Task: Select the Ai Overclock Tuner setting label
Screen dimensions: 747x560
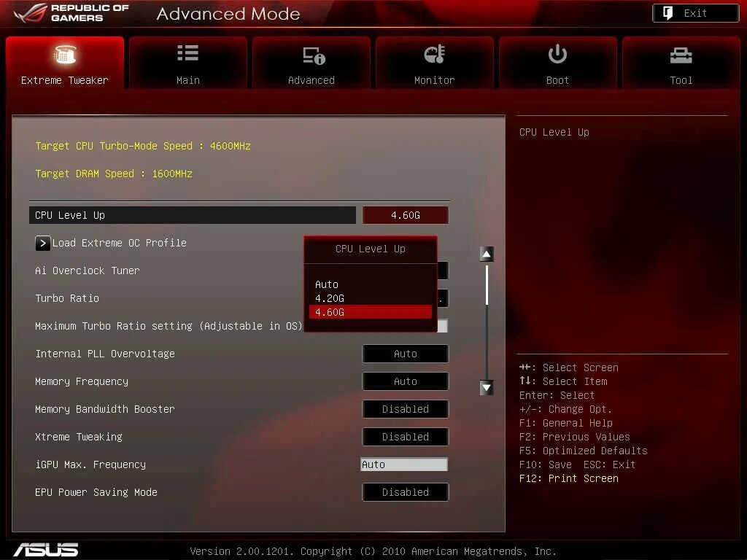Action: coord(88,271)
